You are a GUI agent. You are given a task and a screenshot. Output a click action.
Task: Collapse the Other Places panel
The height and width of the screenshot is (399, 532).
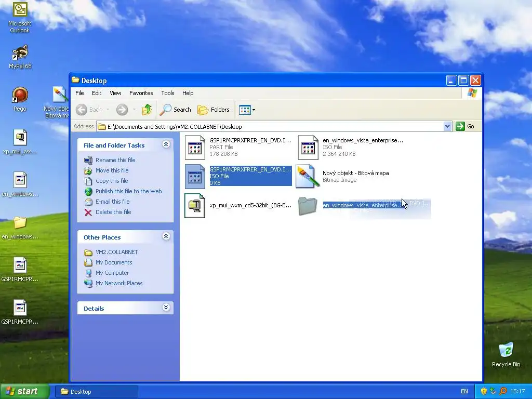pos(166,236)
